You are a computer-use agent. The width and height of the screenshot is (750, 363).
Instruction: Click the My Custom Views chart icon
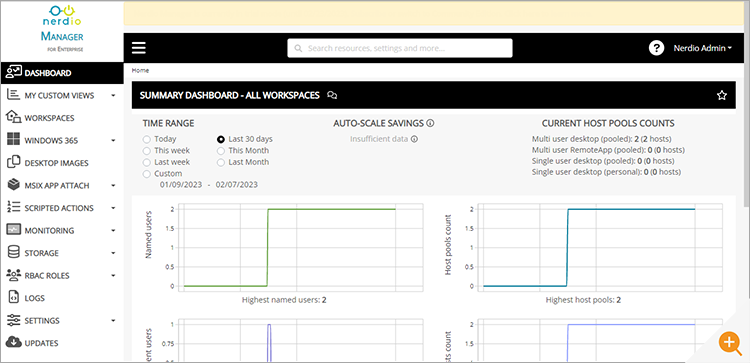tap(13, 95)
